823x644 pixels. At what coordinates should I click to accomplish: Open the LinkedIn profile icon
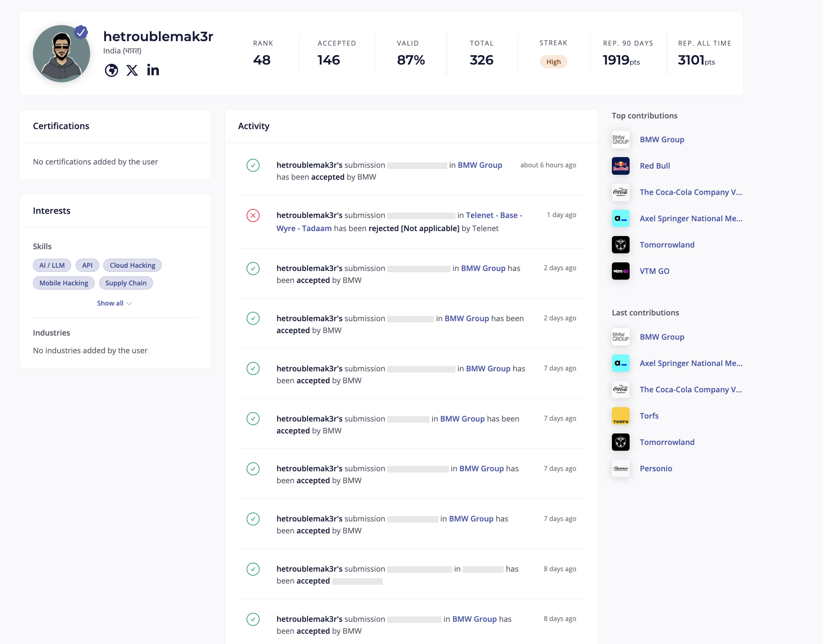tap(153, 70)
